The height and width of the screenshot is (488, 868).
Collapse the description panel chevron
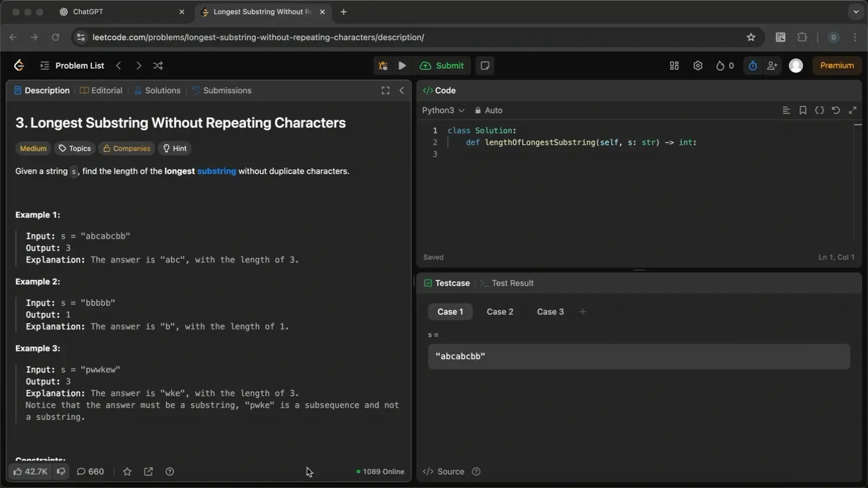coord(402,90)
